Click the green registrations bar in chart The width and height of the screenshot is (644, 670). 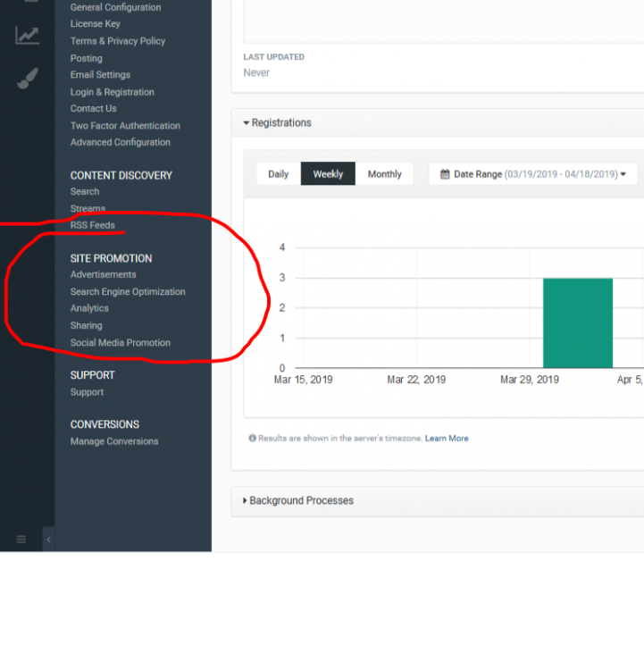[x=578, y=323]
